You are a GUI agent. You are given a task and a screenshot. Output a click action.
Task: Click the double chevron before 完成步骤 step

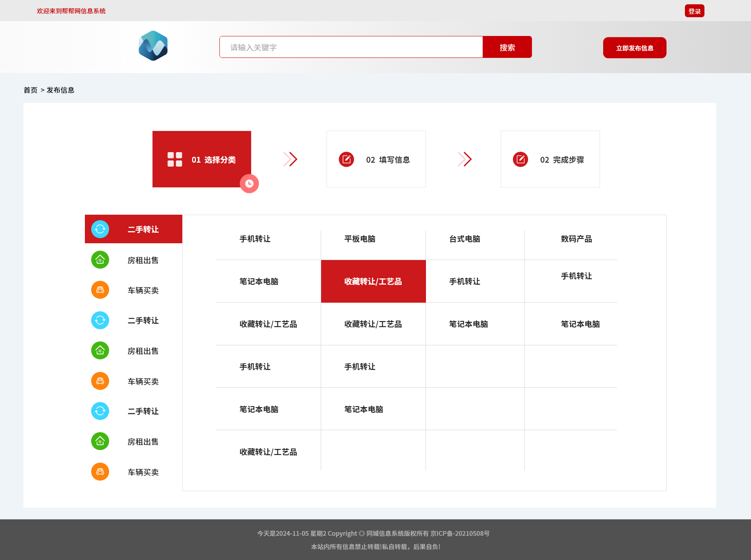(x=465, y=159)
